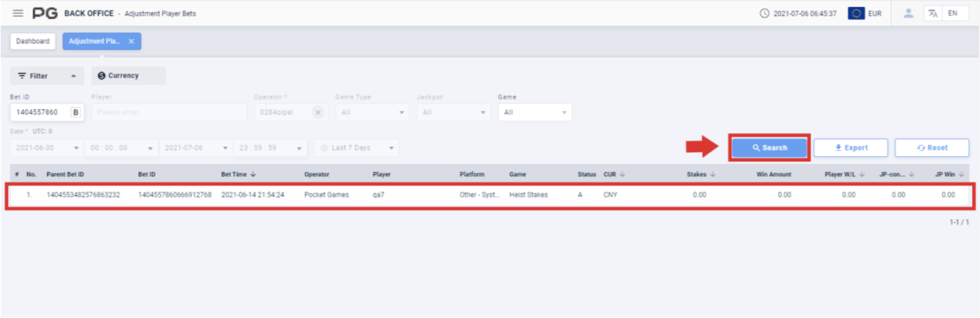Sort by Stakes column arrow
The width and height of the screenshot is (980, 318).
click(x=713, y=175)
